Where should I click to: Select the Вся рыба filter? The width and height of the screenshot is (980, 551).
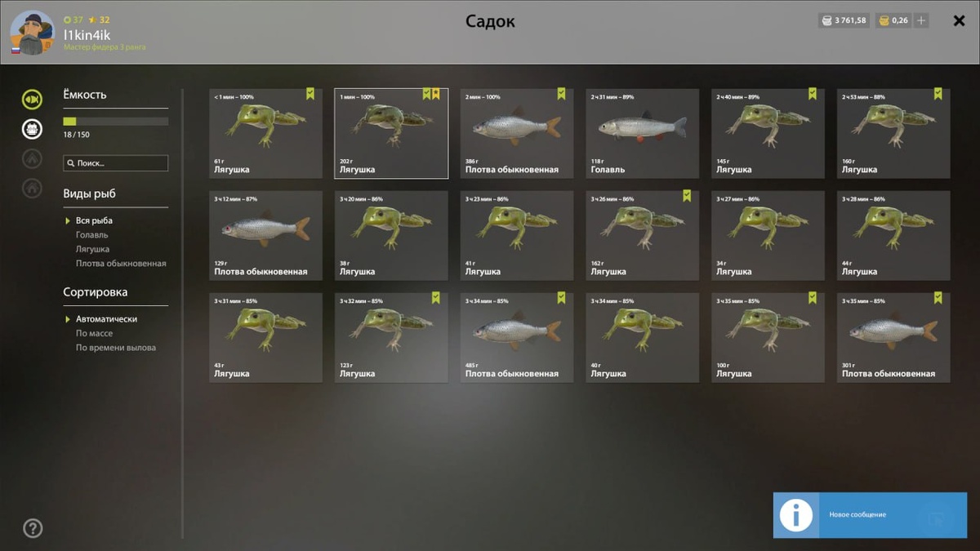point(94,220)
